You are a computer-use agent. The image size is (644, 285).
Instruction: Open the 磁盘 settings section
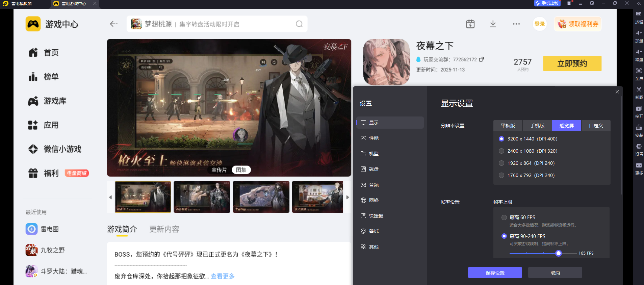[x=390, y=169]
